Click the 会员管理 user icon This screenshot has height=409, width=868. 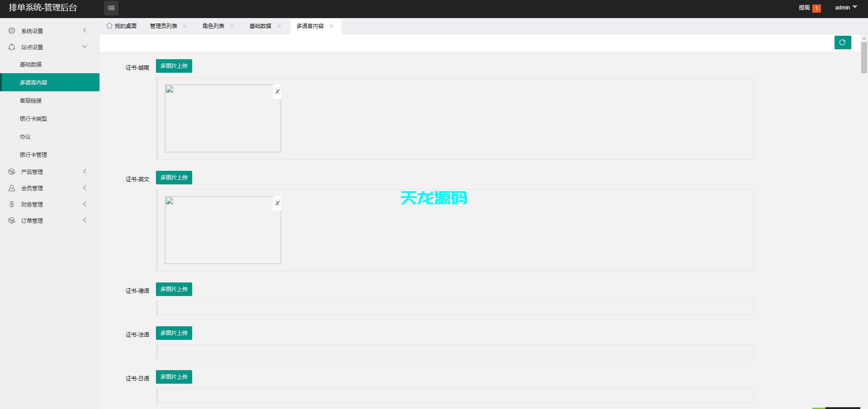[12, 188]
